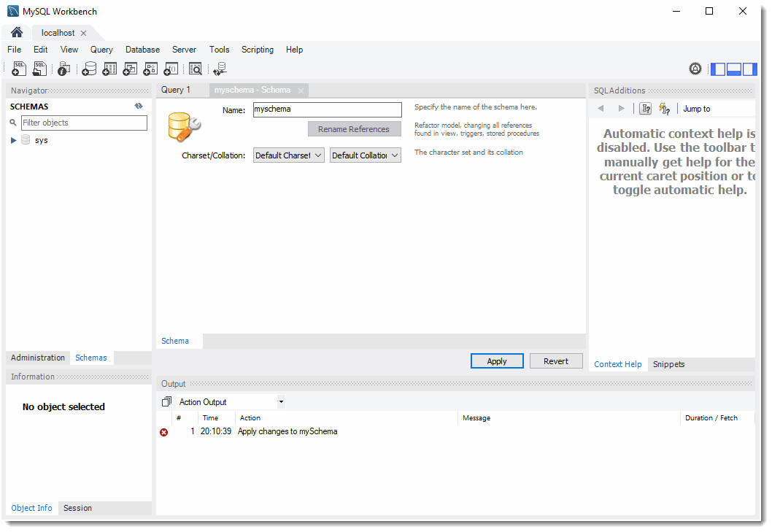The width and height of the screenshot is (772, 532).
Task: Create a new SQL tab toolbar icon
Action: click(19, 69)
